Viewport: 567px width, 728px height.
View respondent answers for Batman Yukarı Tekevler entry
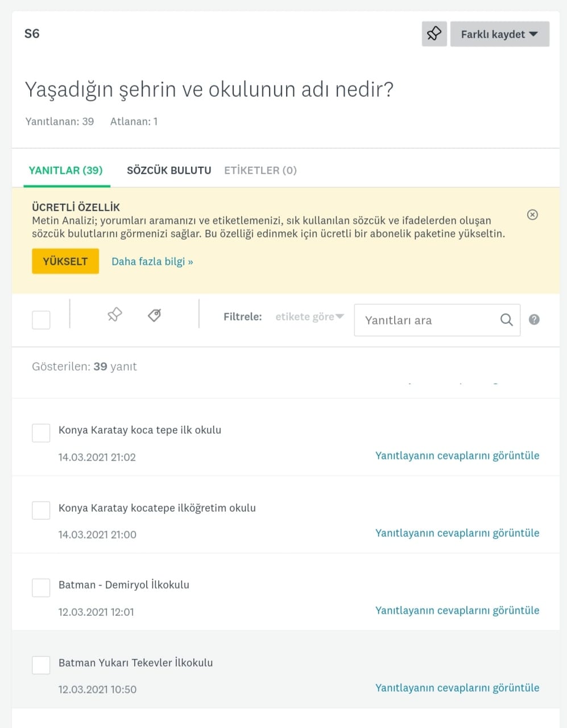[x=457, y=688]
